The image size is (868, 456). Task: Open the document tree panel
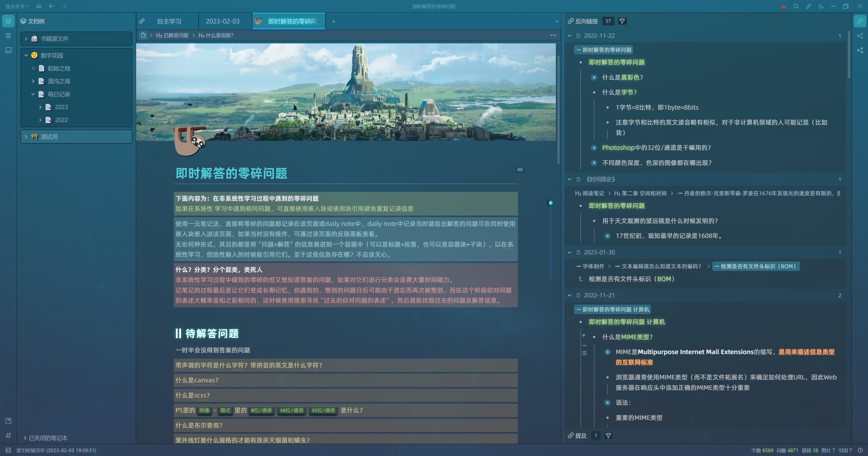coord(8,21)
